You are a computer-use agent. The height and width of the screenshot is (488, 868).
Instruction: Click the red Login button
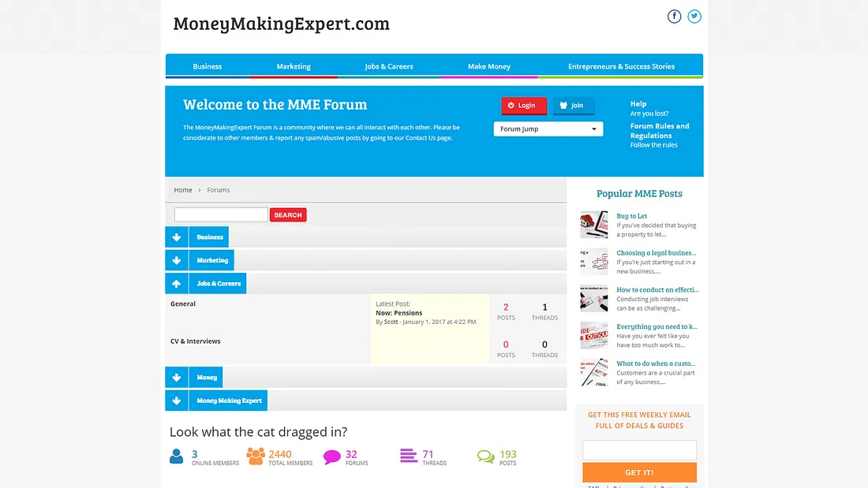click(x=524, y=106)
